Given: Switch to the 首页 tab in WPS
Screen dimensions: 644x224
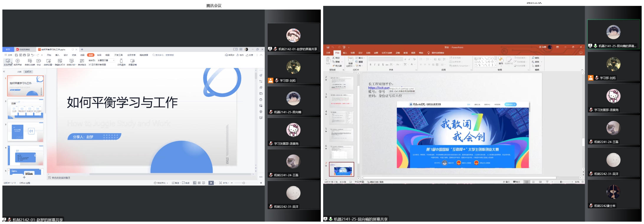Looking at the screenshot, I should pos(8,49).
